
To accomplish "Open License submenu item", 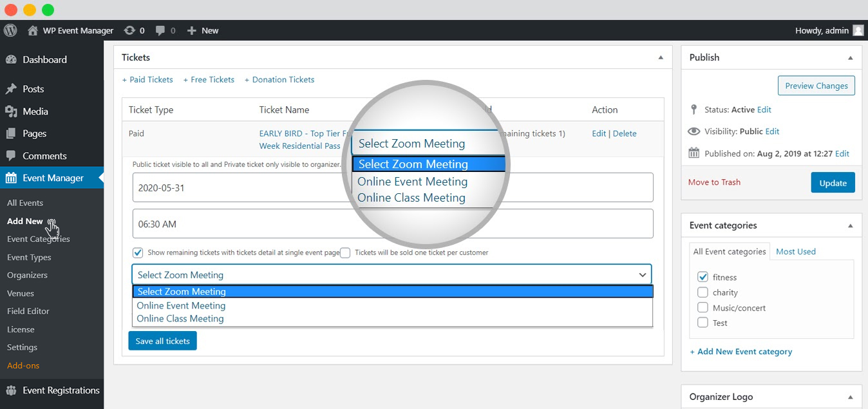I will pos(21,329).
